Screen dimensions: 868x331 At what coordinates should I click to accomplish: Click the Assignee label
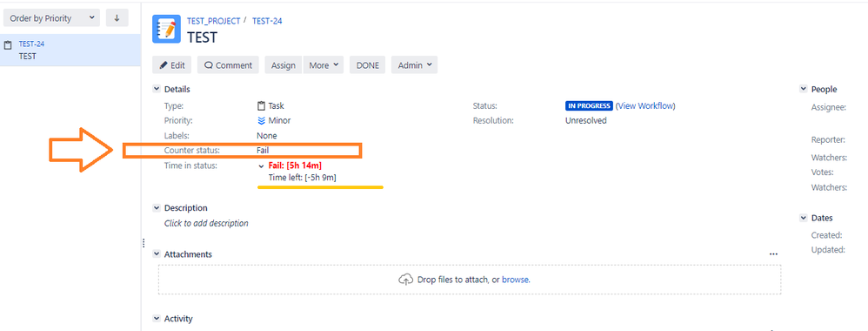tap(829, 107)
